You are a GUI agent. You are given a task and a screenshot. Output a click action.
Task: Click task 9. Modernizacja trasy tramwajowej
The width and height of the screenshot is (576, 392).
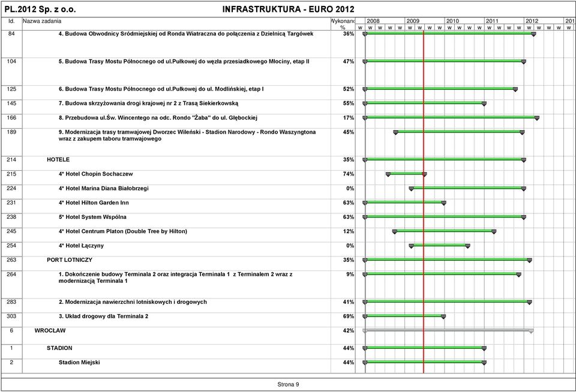click(187, 135)
